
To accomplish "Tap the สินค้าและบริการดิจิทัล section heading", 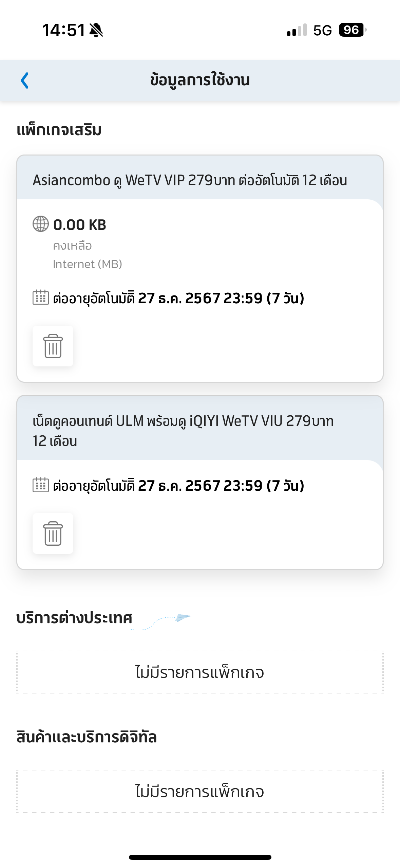I will [87, 737].
